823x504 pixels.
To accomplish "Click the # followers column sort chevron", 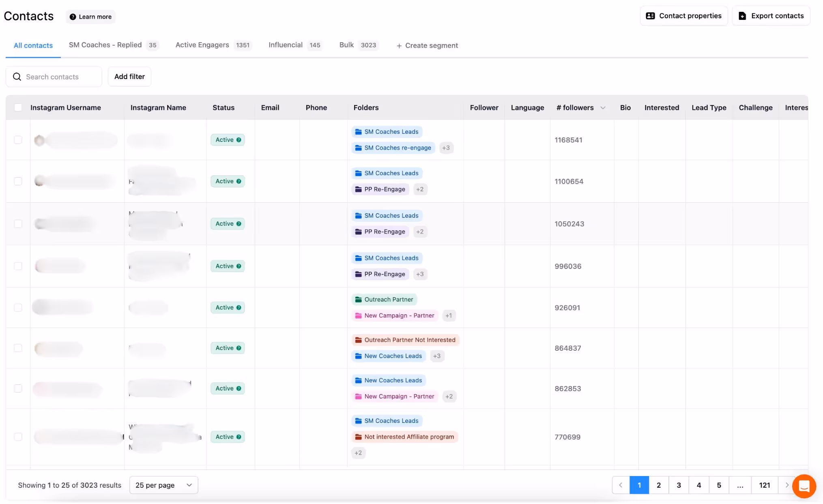I will coord(603,108).
